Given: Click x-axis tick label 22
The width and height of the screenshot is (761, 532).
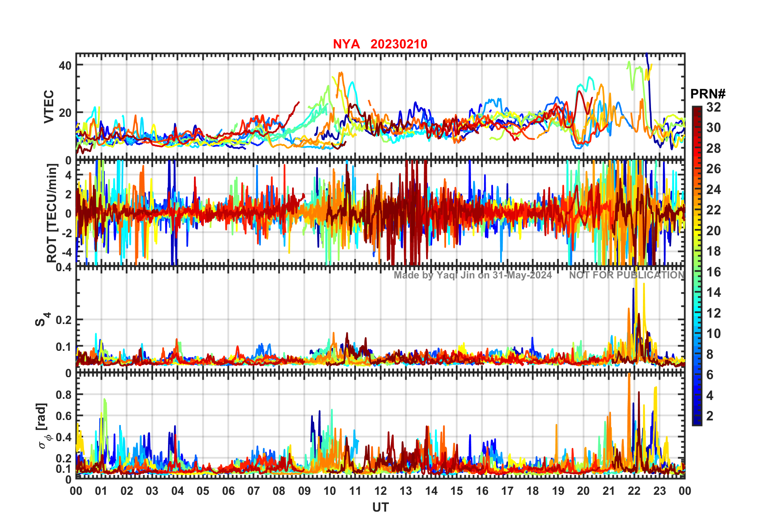Looking at the screenshot, I should [x=634, y=491].
